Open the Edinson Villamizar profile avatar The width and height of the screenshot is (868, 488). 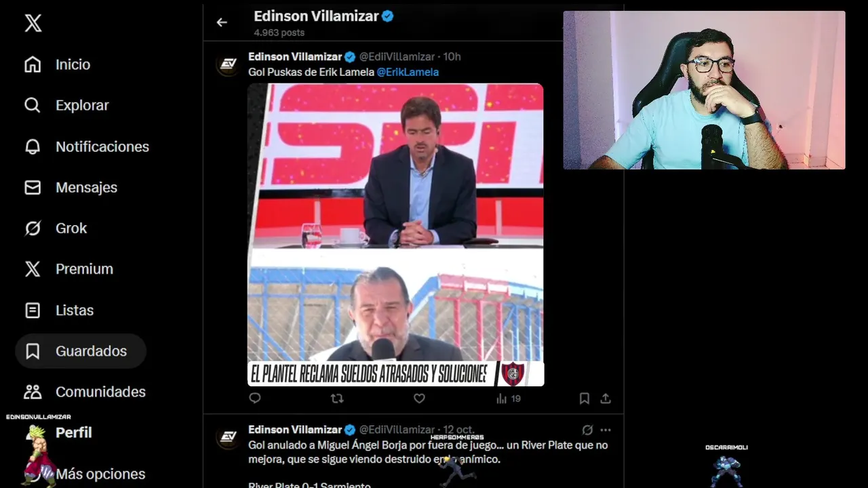pyautogui.click(x=229, y=64)
